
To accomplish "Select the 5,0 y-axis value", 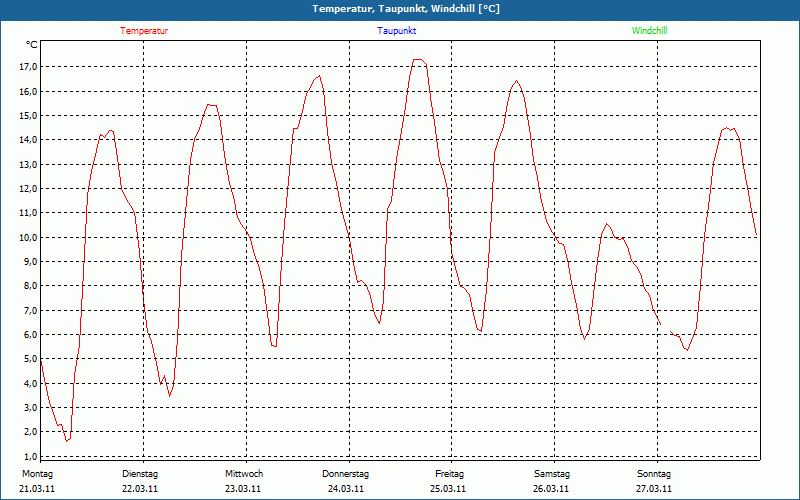I will tap(30, 359).
